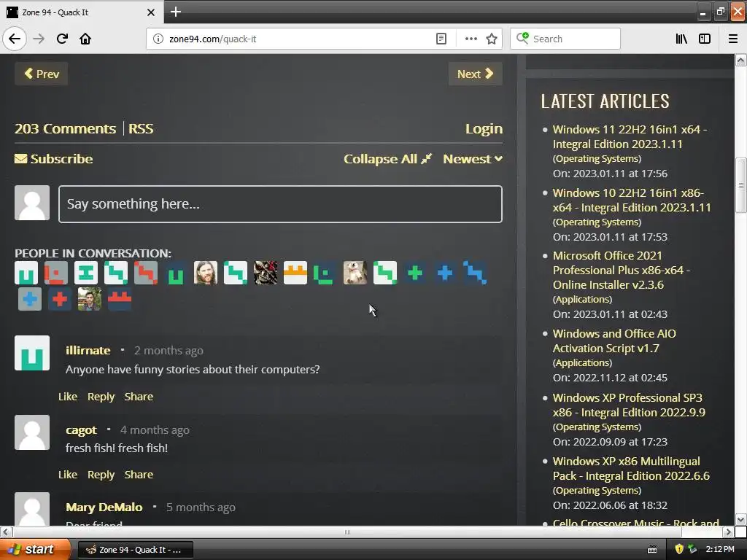Viewport: 747px width, 560px height.
Task: Click the Say something here comment box
Action: (x=280, y=204)
